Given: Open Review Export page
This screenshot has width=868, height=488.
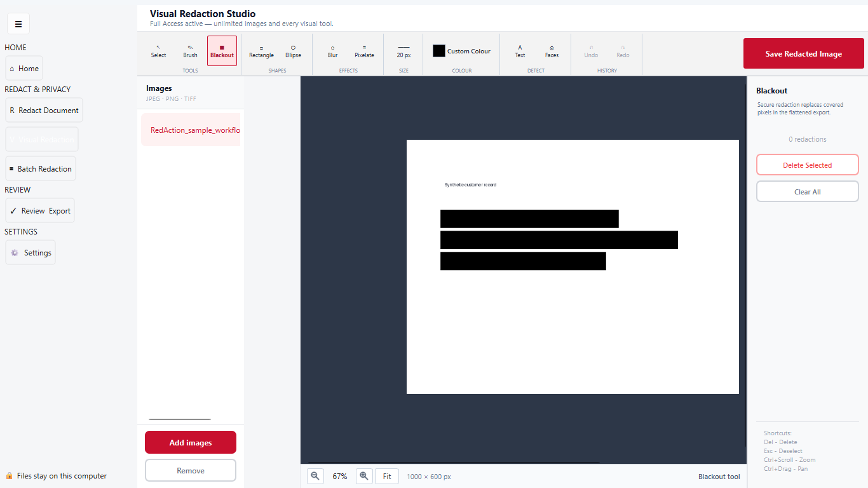Looking at the screenshot, I should (x=40, y=210).
